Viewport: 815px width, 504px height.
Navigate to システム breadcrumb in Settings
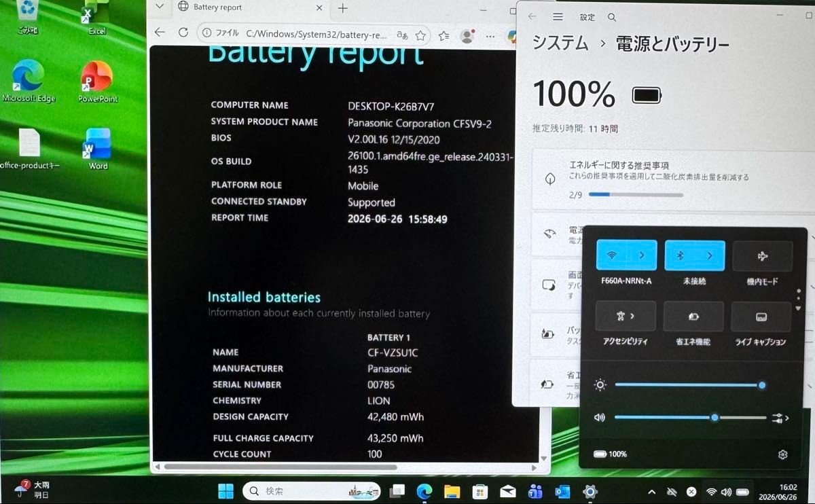(560, 43)
